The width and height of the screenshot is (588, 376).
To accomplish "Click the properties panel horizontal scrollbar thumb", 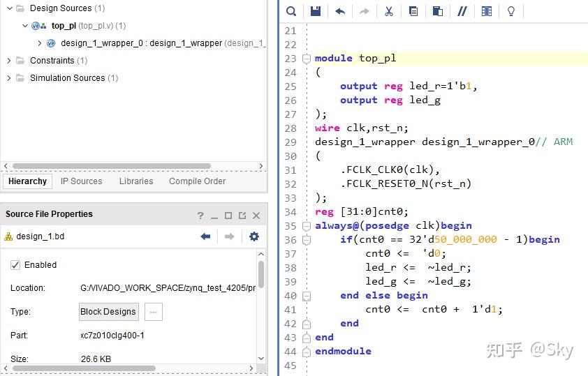I will tap(84, 368).
